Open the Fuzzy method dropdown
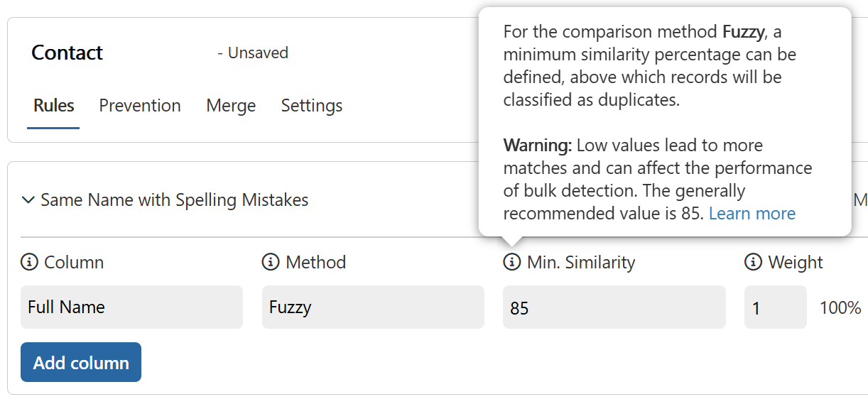 pyautogui.click(x=373, y=307)
